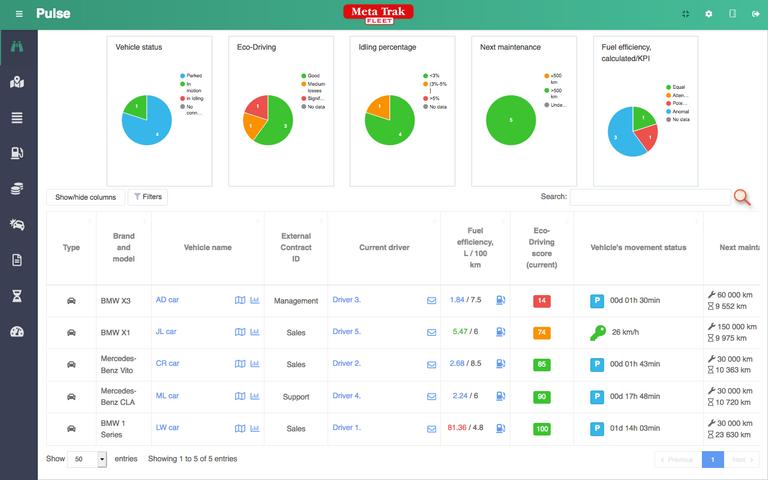Open the map locations sidebar icon
Image resolution: width=768 pixels, height=480 pixels.
(x=17, y=82)
